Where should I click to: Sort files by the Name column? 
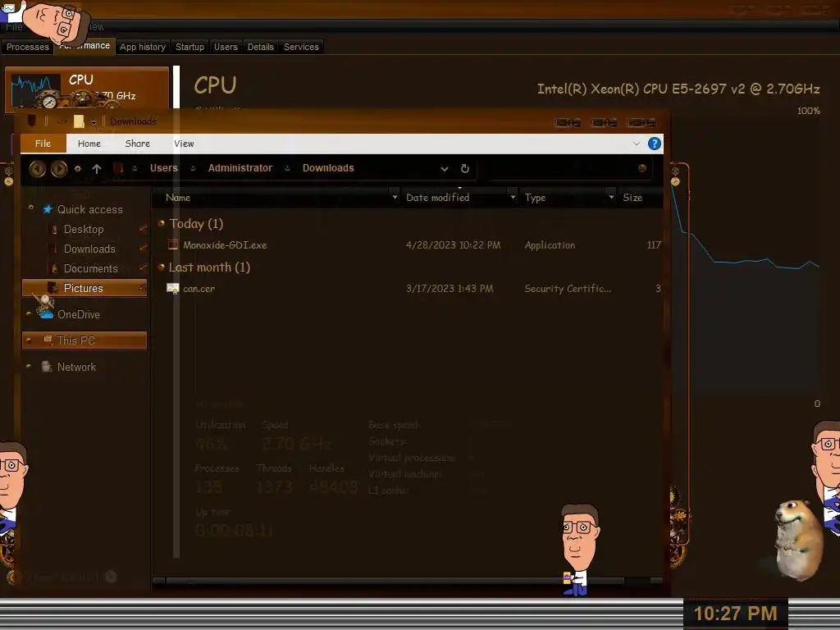tap(178, 198)
